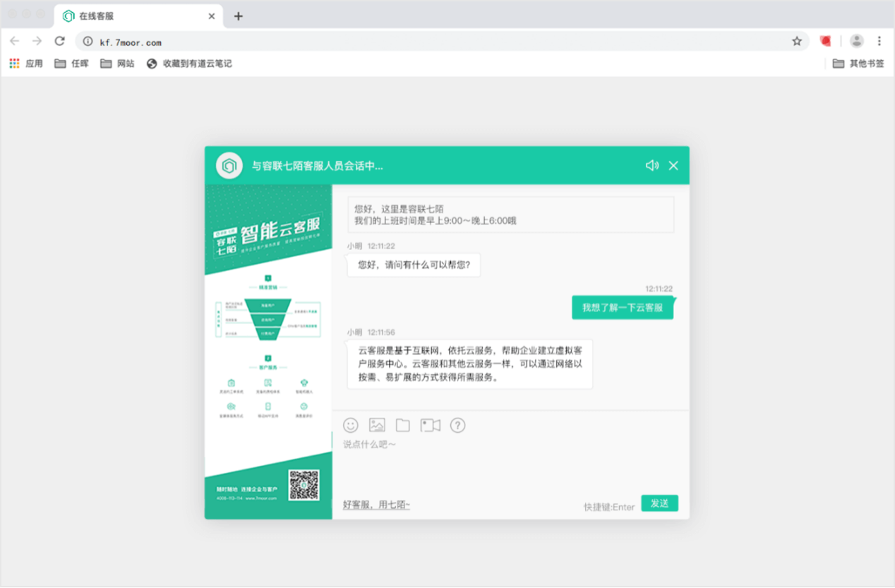Open the 其他书签 bookmarks folder
This screenshot has height=588, width=895.
coord(858,64)
